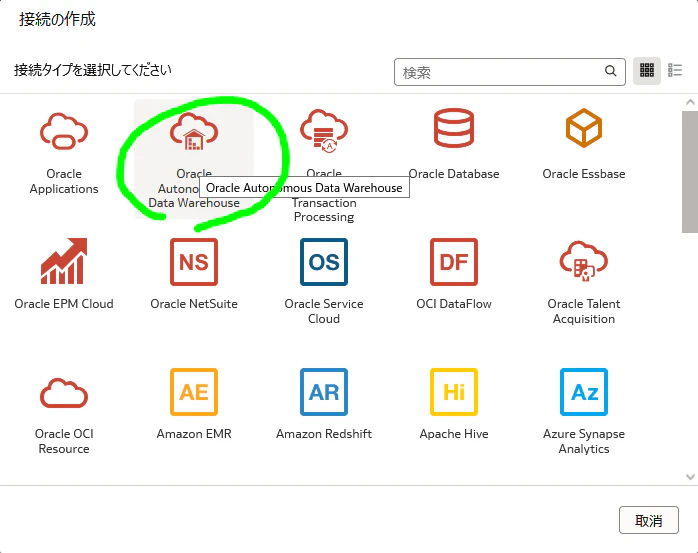Choose the Oracle EPM Cloud chart icon
Screen dimensions: 698x553
click(x=64, y=261)
